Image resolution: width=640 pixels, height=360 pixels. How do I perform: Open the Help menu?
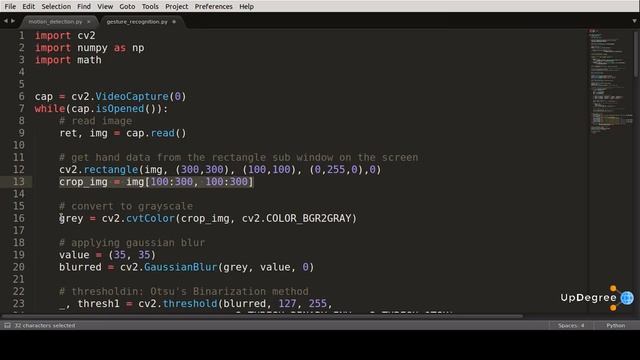tap(246, 7)
